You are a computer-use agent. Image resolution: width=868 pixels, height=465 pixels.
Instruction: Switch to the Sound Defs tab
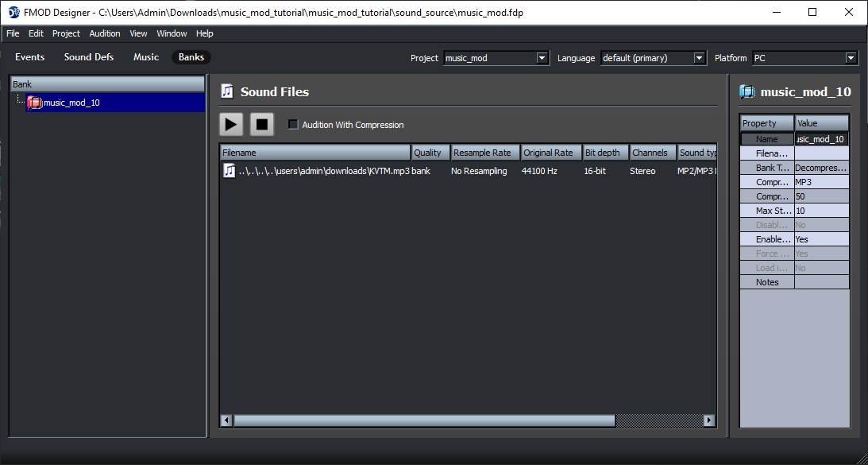(x=89, y=57)
